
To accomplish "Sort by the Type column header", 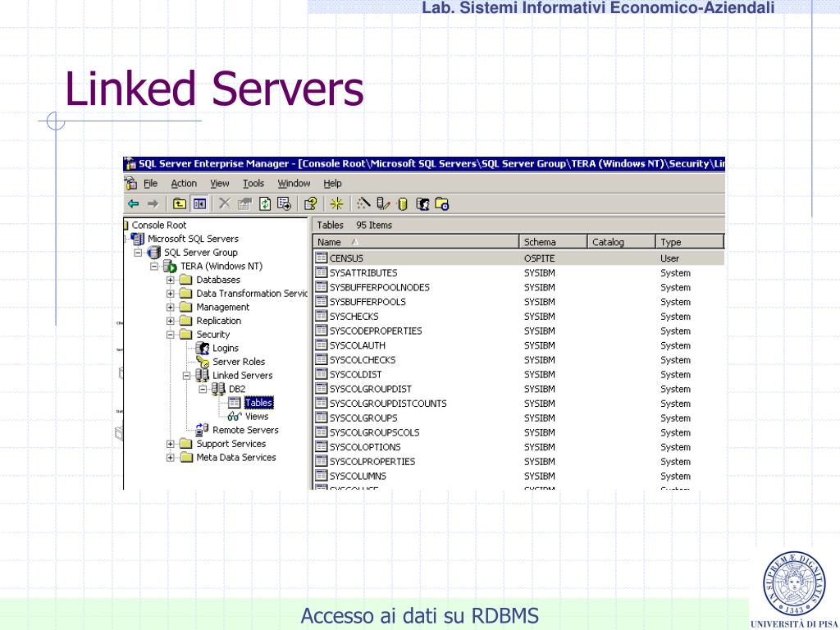I will point(689,242).
